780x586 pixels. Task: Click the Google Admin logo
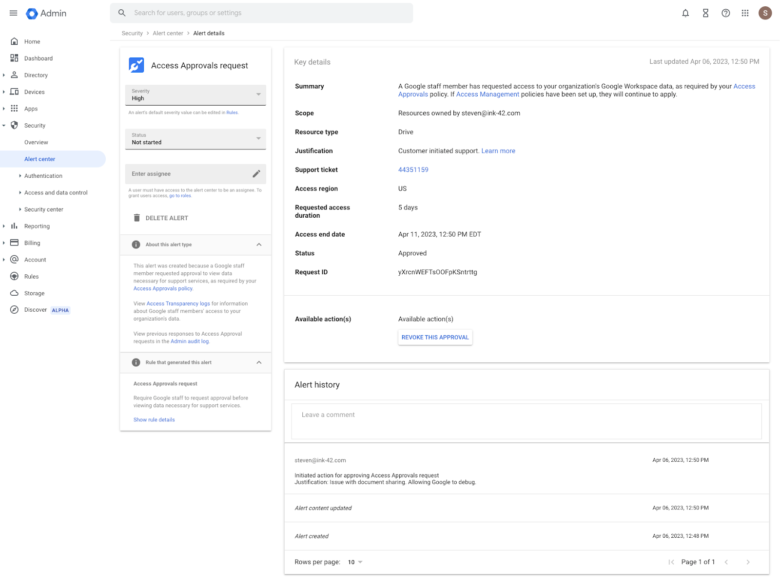coord(46,13)
